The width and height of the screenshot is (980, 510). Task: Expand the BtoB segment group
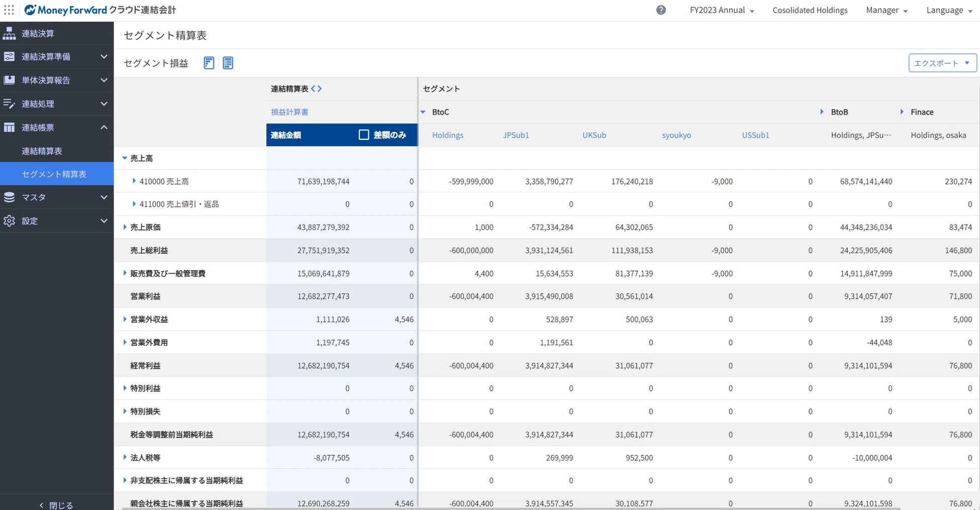(x=822, y=112)
